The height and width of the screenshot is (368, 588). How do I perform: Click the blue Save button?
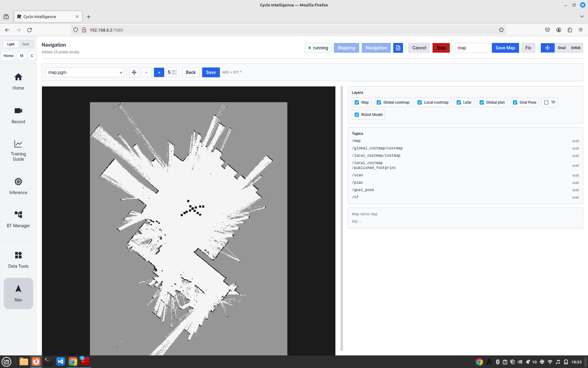tap(211, 72)
